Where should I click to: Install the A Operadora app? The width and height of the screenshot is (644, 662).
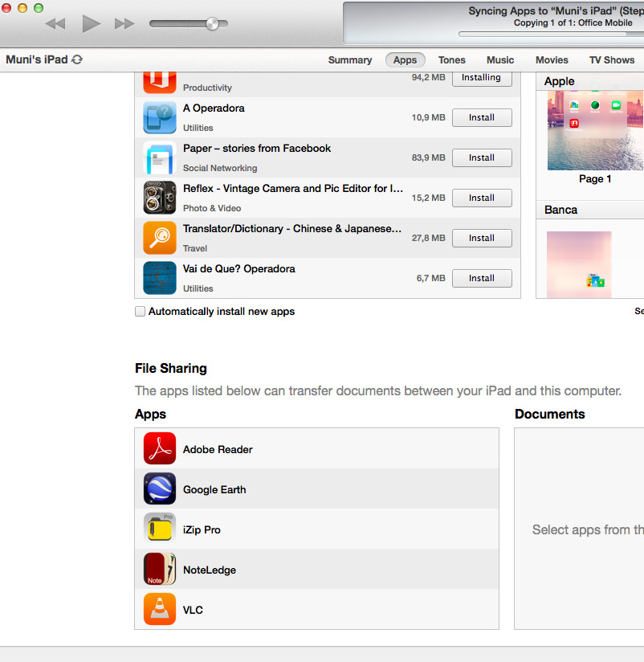482,117
